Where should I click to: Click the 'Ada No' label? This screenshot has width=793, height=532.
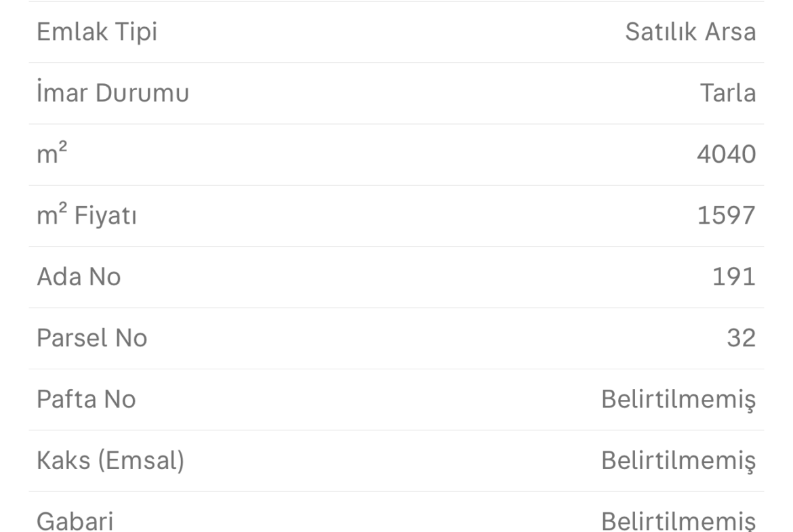tap(79, 277)
